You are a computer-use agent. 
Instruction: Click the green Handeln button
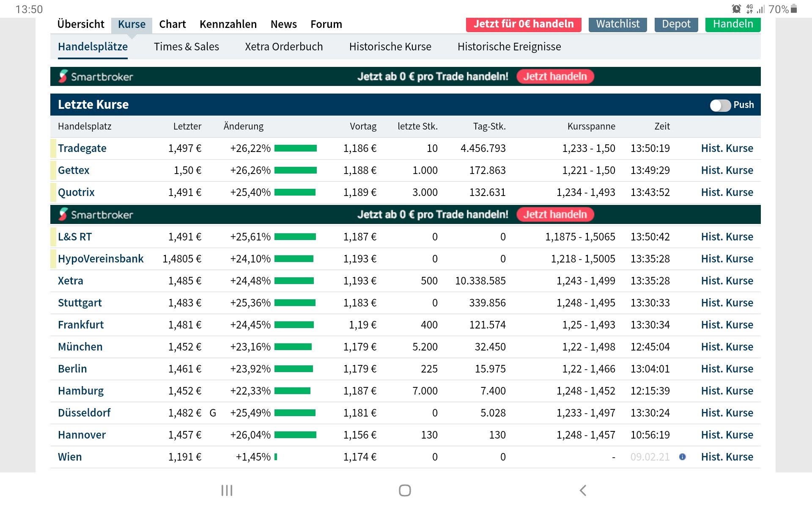[x=732, y=24]
